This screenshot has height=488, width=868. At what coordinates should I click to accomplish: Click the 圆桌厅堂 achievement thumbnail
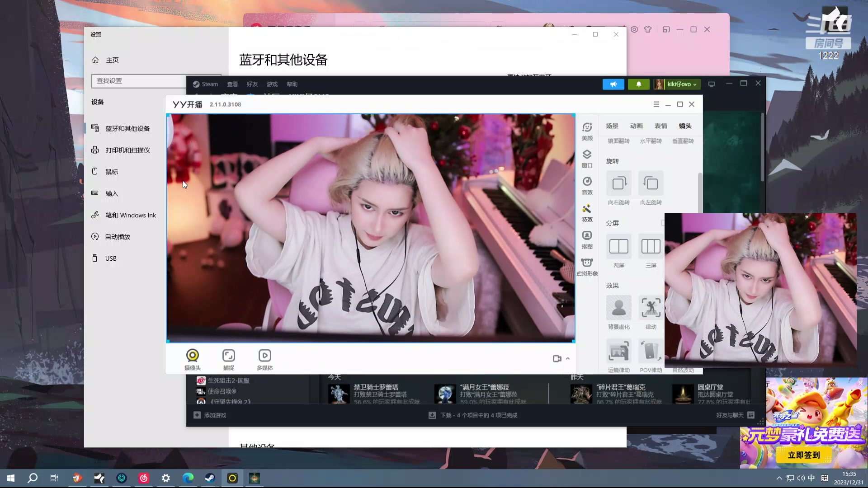[x=683, y=394]
